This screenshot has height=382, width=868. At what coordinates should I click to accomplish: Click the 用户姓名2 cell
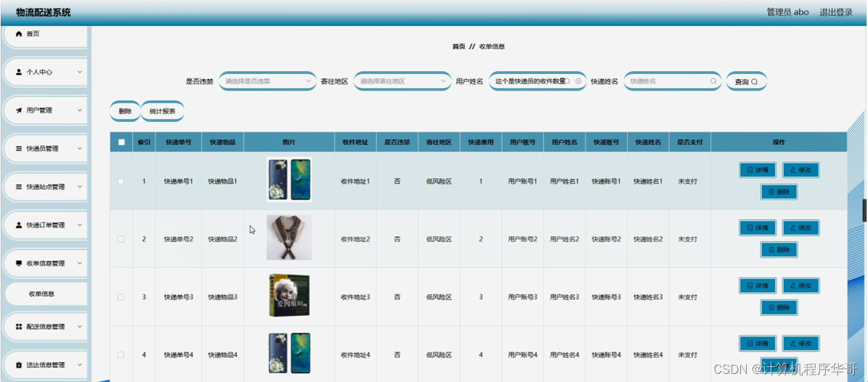565,240
